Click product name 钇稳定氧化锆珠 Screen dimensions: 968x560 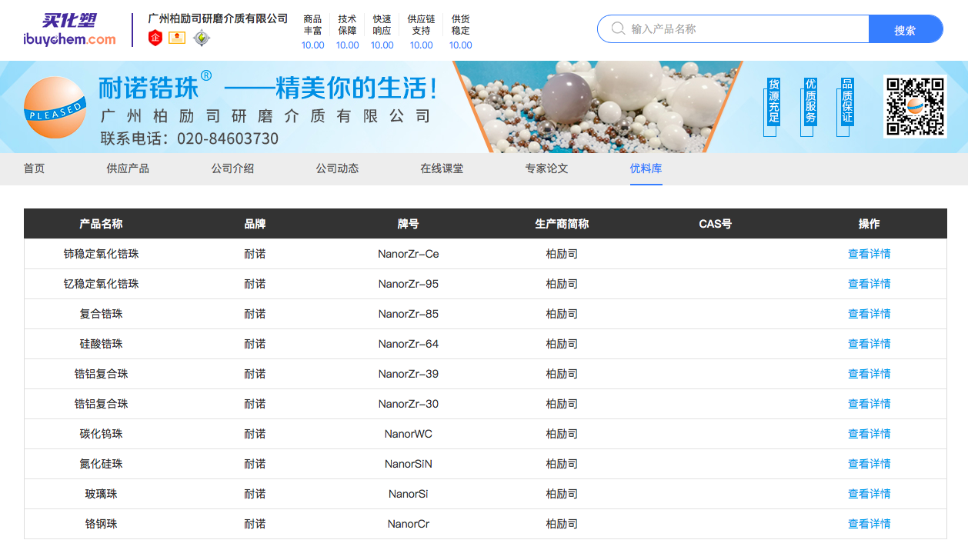tap(101, 284)
